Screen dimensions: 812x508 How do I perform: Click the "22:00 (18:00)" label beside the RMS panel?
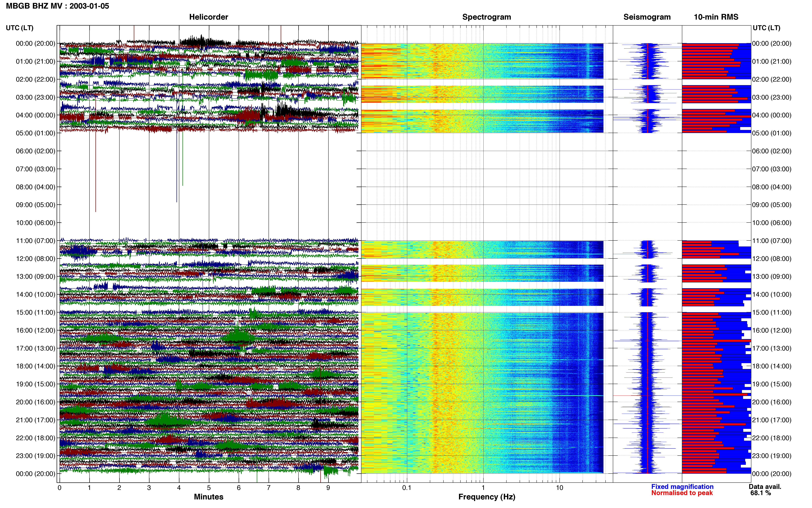click(772, 438)
